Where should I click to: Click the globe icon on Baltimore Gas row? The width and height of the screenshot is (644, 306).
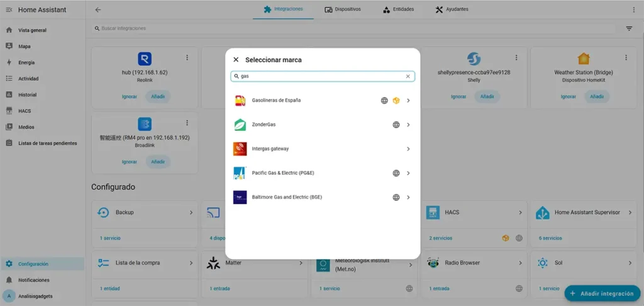coord(396,197)
